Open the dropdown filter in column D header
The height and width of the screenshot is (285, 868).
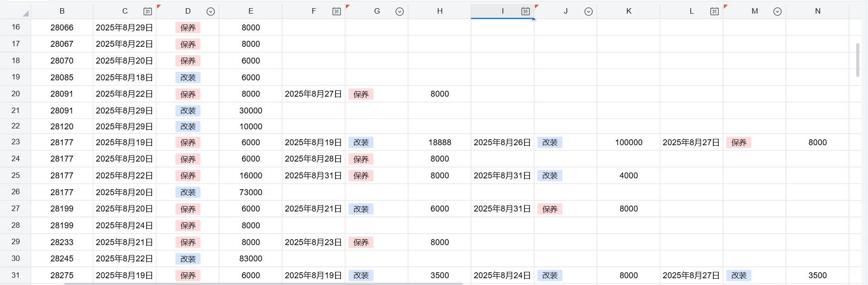coord(210,11)
